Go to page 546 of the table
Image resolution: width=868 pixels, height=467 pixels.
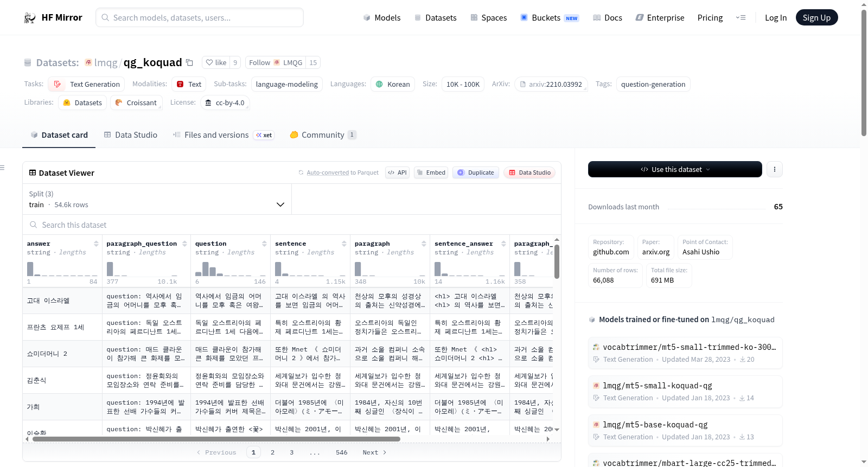pyautogui.click(x=342, y=452)
